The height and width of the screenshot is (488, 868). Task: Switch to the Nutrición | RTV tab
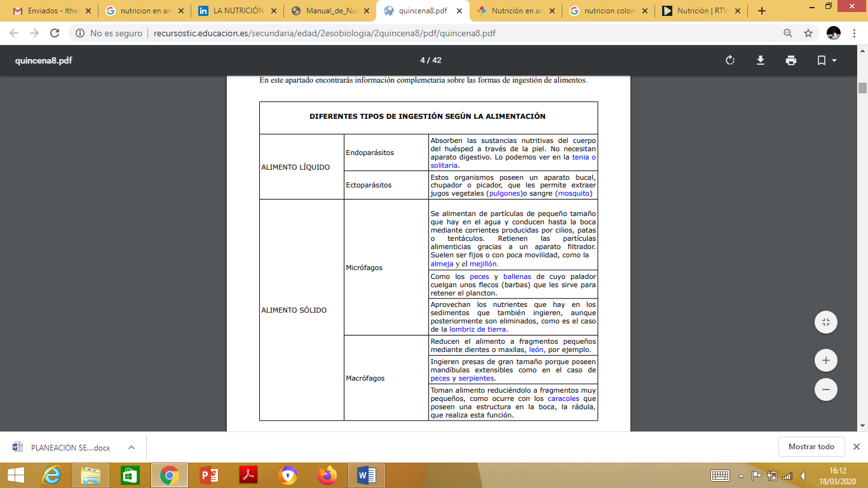pyautogui.click(x=702, y=11)
